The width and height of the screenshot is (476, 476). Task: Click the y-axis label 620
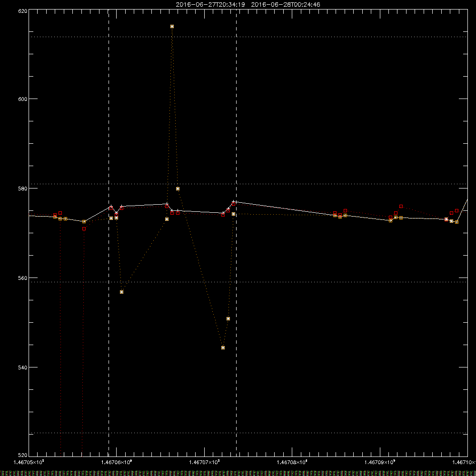coord(23,11)
